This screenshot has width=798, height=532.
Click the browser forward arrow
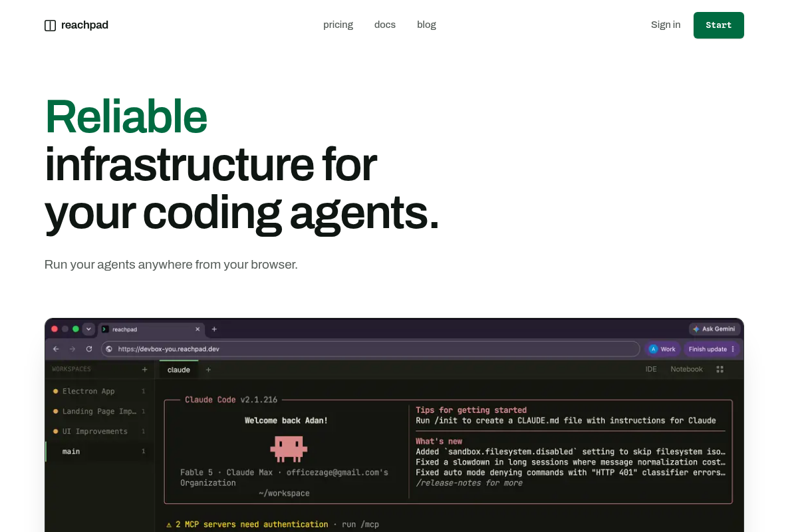[x=72, y=348]
